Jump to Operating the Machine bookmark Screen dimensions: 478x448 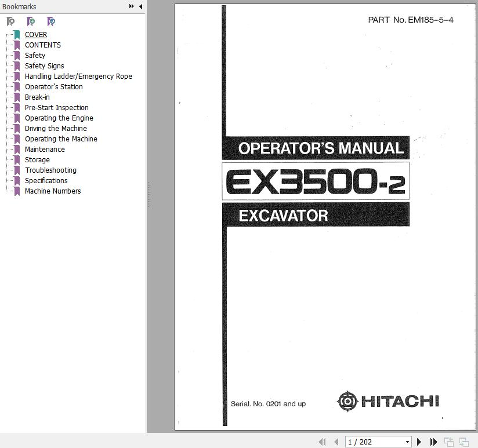click(61, 139)
